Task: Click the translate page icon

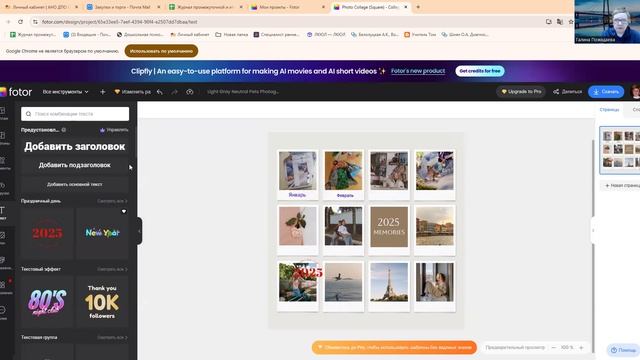Action: [560, 22]
